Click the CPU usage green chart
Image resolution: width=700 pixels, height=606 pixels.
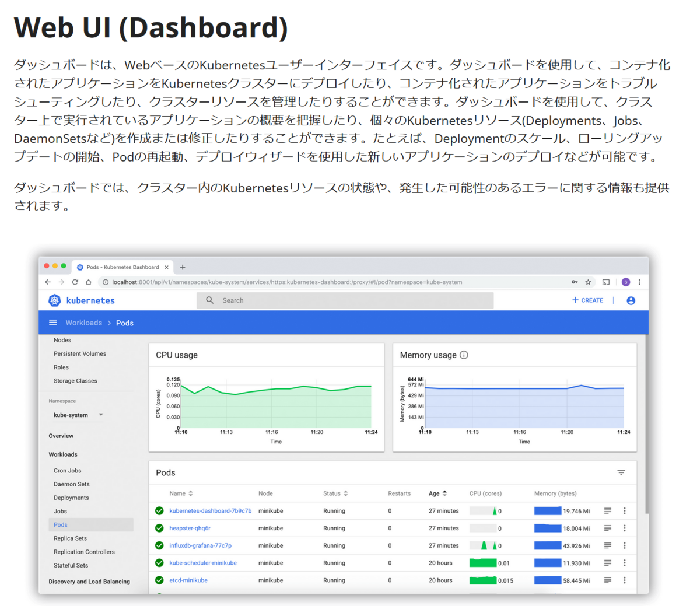tap(276, 407)
